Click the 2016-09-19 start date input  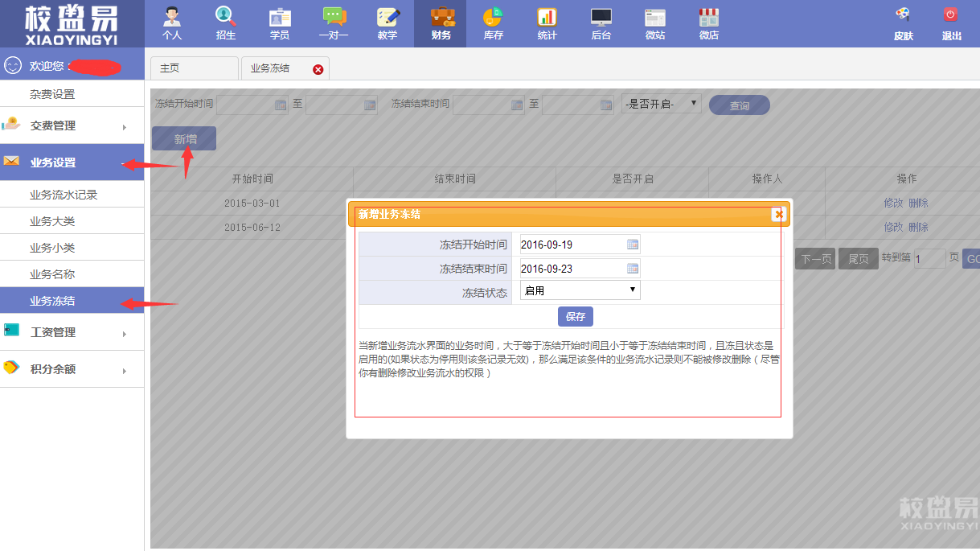(571, 245)
